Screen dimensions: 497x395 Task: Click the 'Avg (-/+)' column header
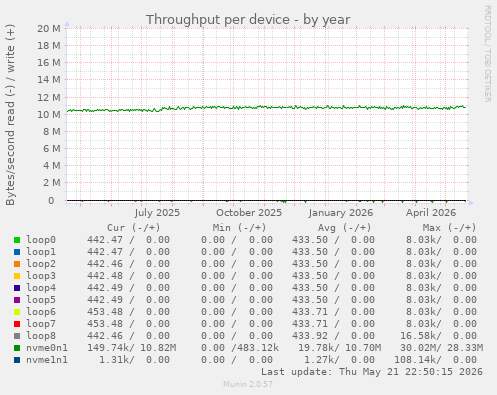click(x=344, y=228)
